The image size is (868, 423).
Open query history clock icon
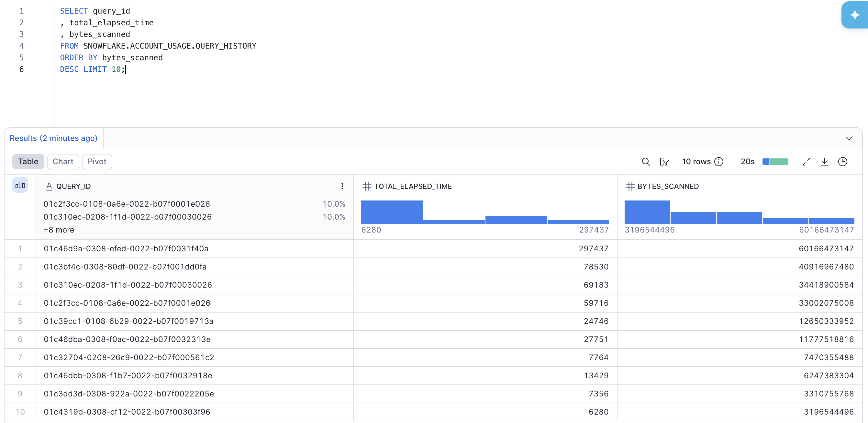(x=842, y=162)
